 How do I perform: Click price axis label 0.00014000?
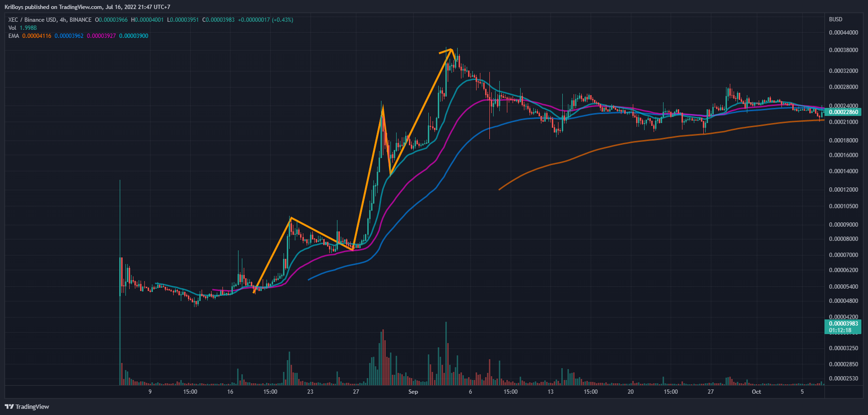pyautogui.click(x=843, y=171)
